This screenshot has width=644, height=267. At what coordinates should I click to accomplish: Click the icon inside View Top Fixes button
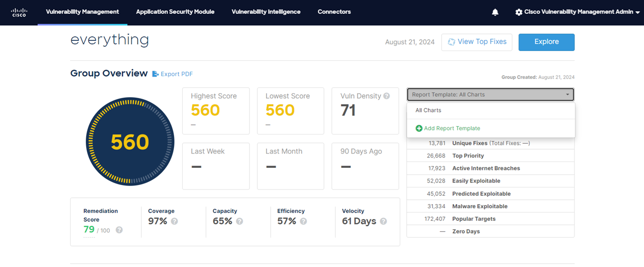451,42
